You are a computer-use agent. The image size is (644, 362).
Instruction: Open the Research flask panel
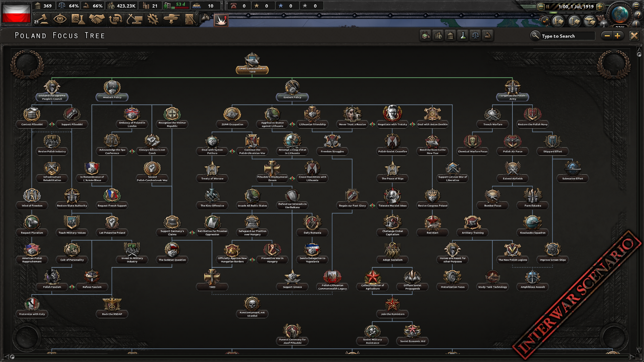78,19
